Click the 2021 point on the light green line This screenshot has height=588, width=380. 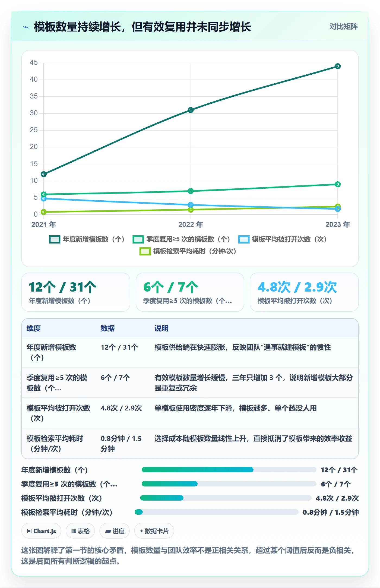pyautogui.click(x=44, y=212)
